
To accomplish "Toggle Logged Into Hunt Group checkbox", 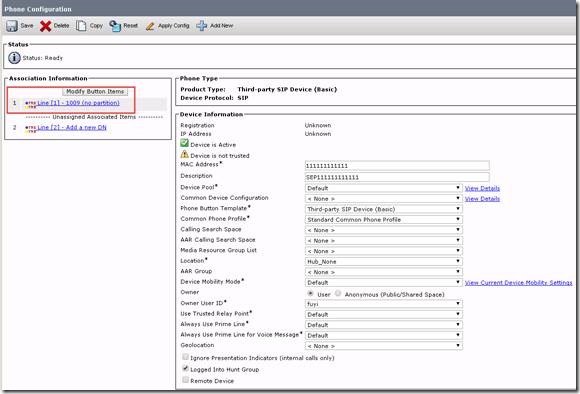I will click(185, 368).
